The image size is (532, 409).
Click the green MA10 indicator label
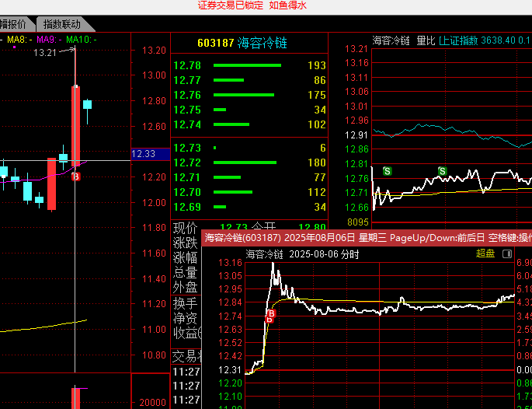tap(82, 40)
